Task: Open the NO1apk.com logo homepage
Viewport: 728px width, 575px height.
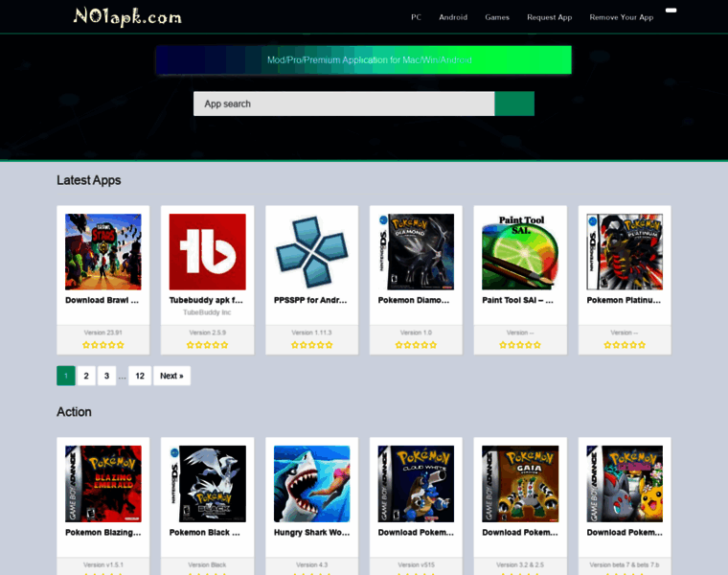Action: pos(127,17)
